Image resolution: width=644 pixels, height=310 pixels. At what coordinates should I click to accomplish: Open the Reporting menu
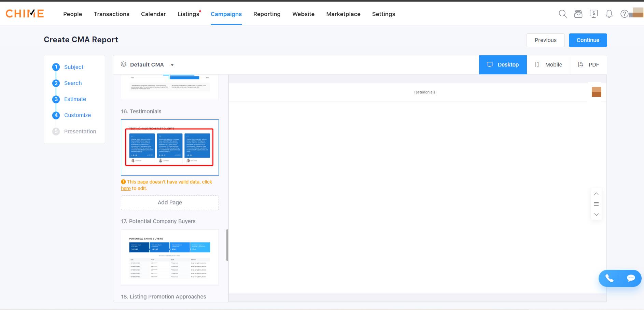[x=267, y=14]
